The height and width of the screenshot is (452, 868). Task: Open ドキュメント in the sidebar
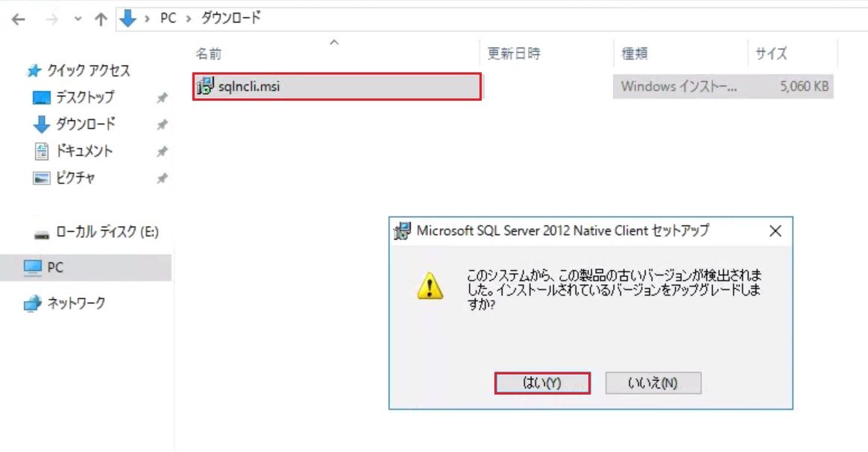click(x=84, y=151)
